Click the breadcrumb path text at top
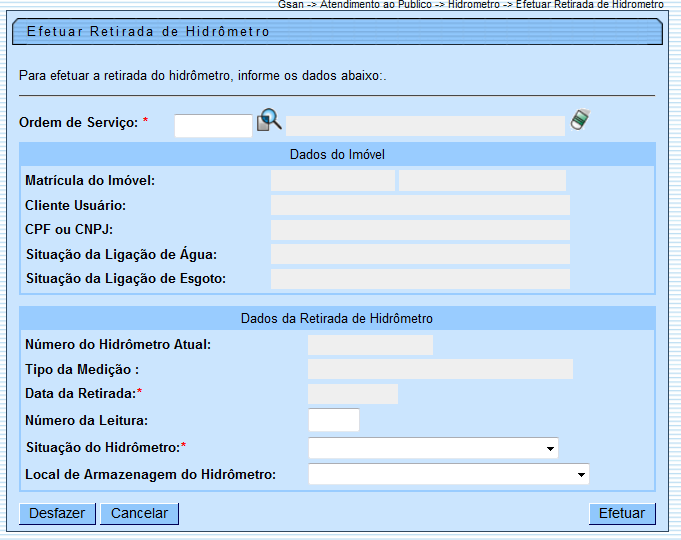681x540 pixels. [x=471, y=4]
